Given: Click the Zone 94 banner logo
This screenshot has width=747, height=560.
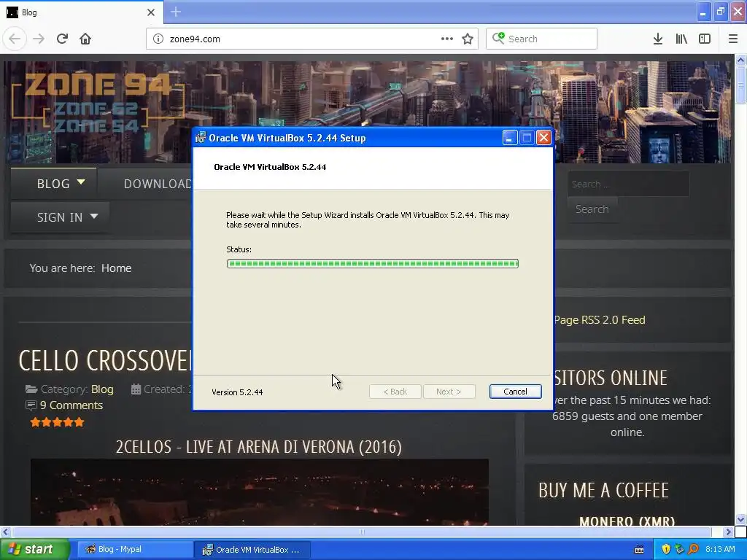Looking at the screenshot, I should (x=98, y=103).
